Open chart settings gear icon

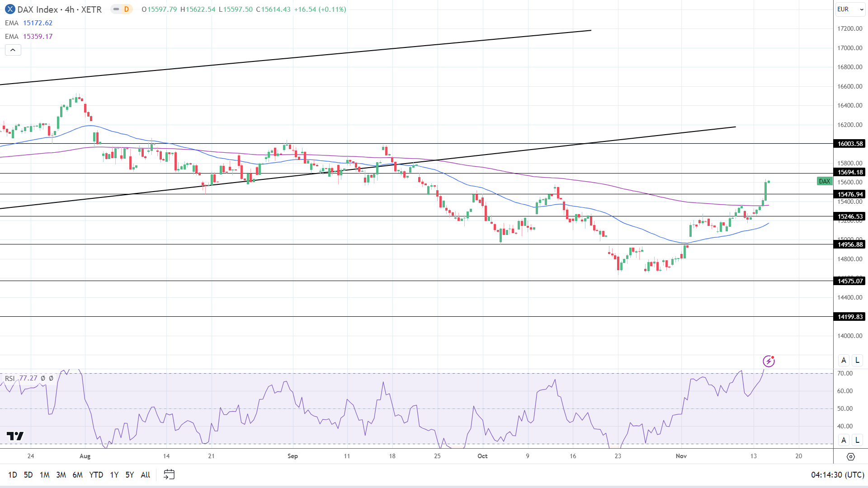[x=851, y=457]
